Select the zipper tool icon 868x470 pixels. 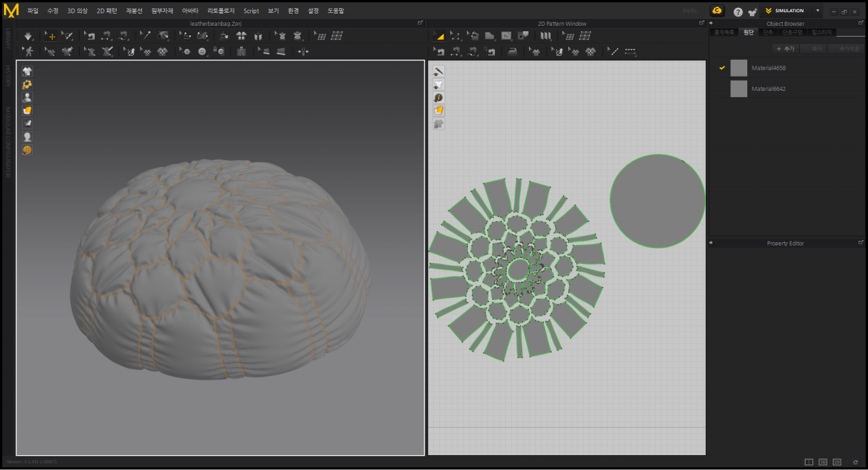click(x=241, y=52)
